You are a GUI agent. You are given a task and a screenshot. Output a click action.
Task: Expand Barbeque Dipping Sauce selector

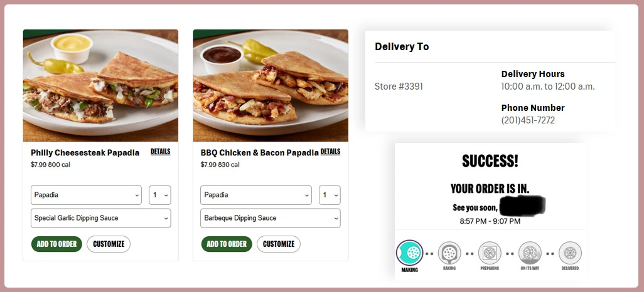(271, 218)
